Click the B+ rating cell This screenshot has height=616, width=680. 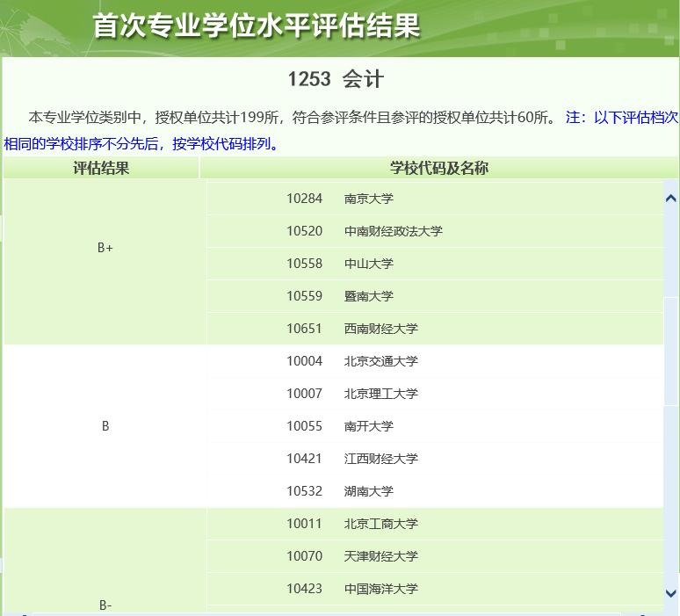click(105, 264)
